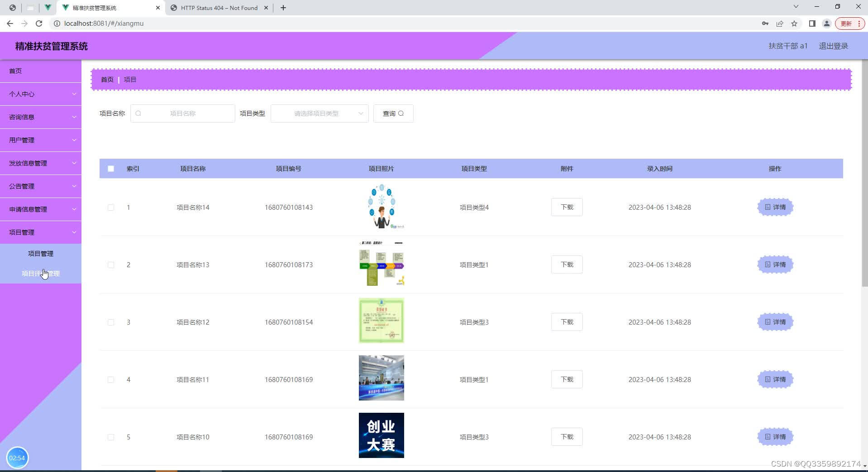Open the 请选择项目类型 dropdown

[320, 113]
